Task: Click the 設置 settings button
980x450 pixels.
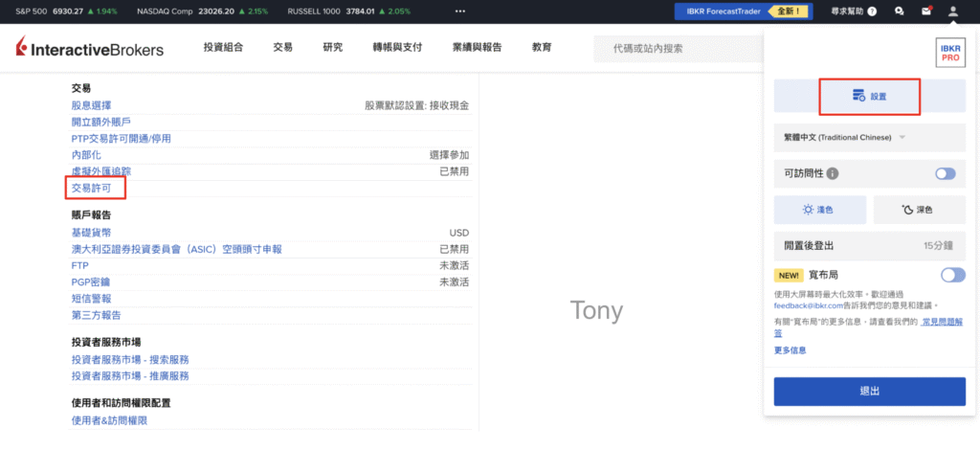Action: pos(870,97)
